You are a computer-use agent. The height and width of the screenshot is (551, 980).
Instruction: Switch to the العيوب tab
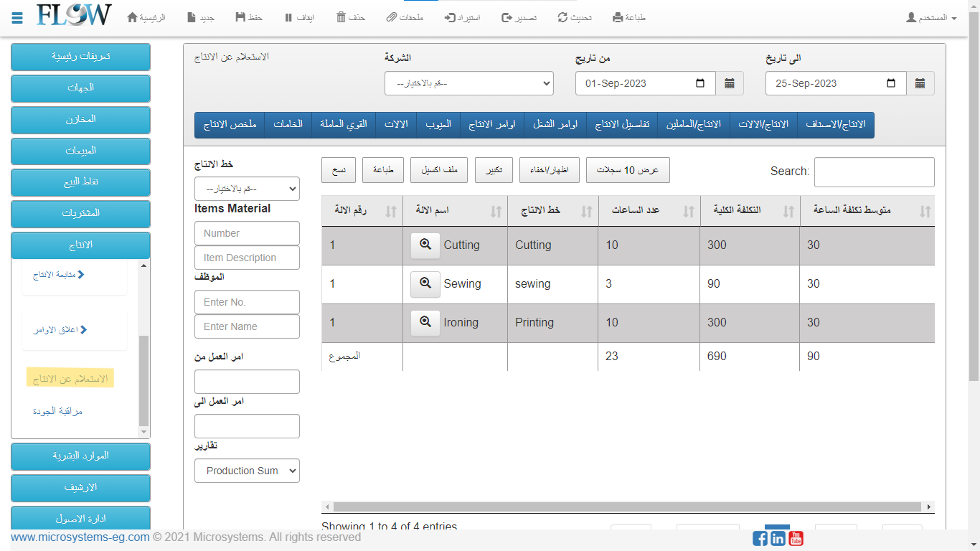pos(438,124)
